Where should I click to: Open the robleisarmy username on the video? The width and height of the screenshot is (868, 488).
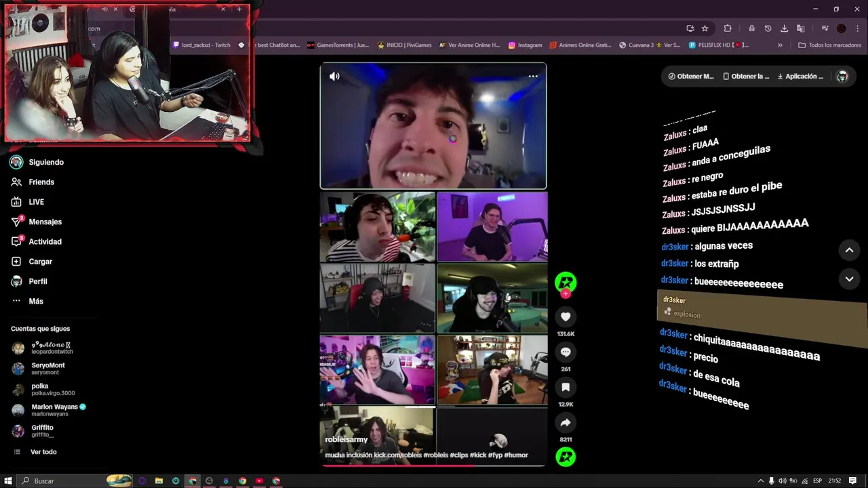click(x=346, y=440)
